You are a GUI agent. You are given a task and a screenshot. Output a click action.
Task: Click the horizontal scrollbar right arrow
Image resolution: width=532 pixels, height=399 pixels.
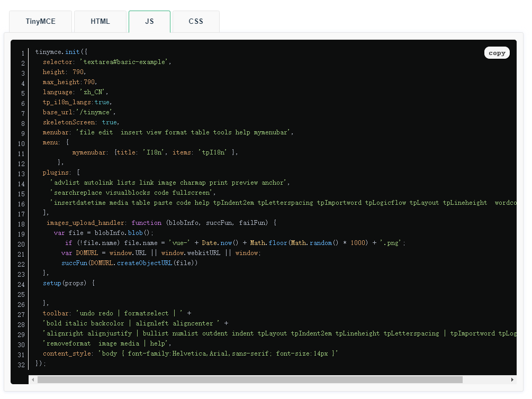[512, 379]
